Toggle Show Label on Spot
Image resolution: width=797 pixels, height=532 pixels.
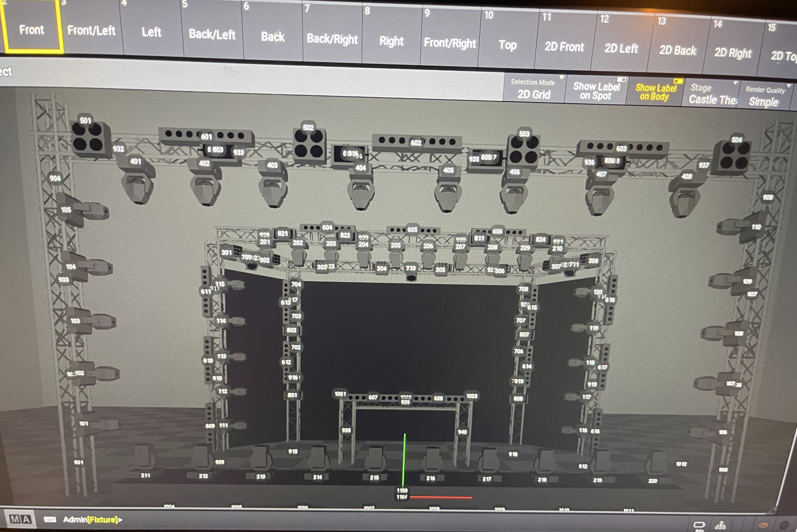point(595,91)
